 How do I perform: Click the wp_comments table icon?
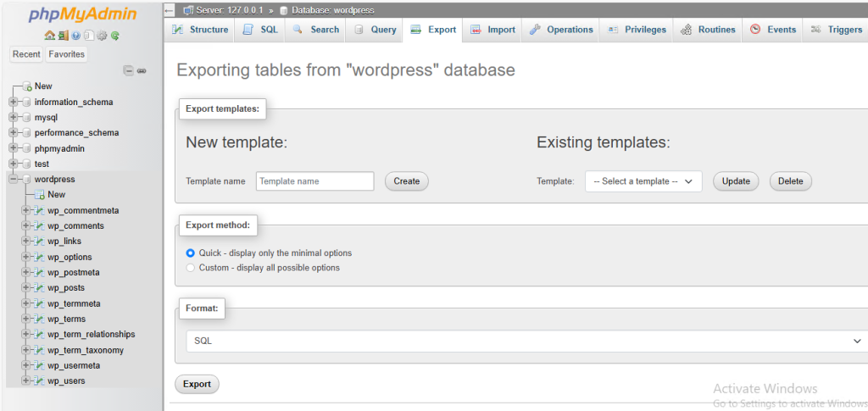click(39, 226)
